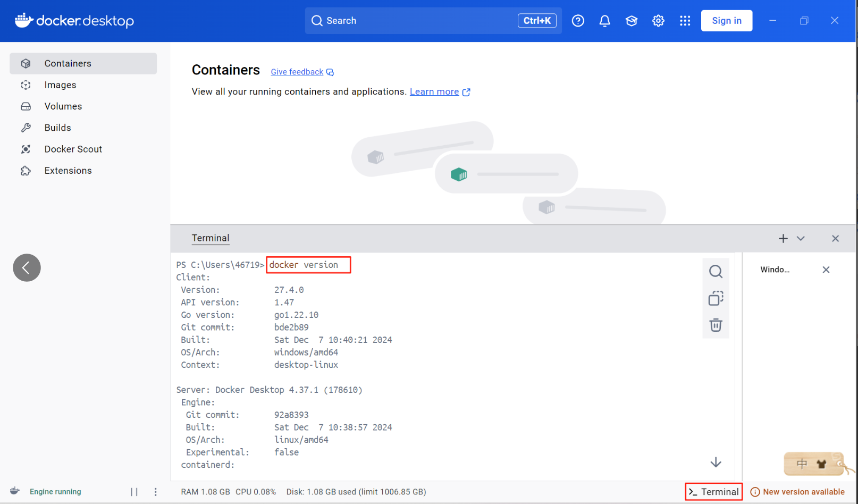Select the Windo... terminal session

pyautogui.click(x=775, y=270)
